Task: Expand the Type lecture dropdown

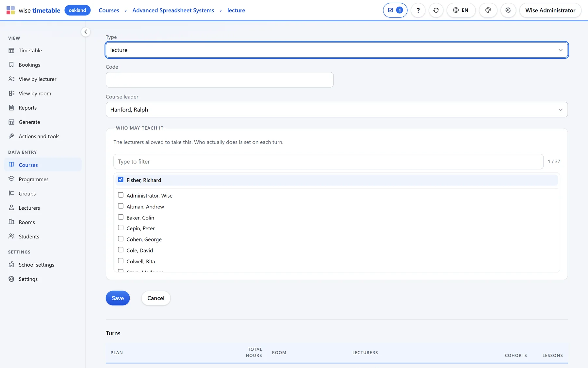Action: tap(336, 50)
